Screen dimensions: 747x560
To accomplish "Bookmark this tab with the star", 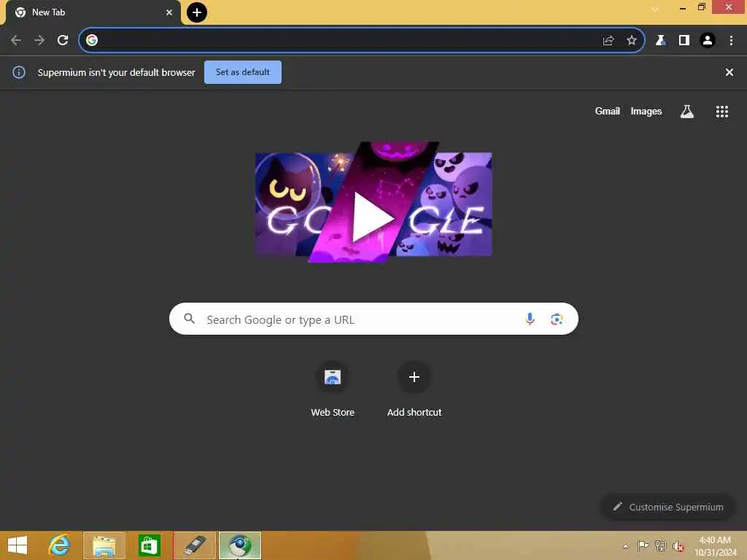I will [631, 41].
